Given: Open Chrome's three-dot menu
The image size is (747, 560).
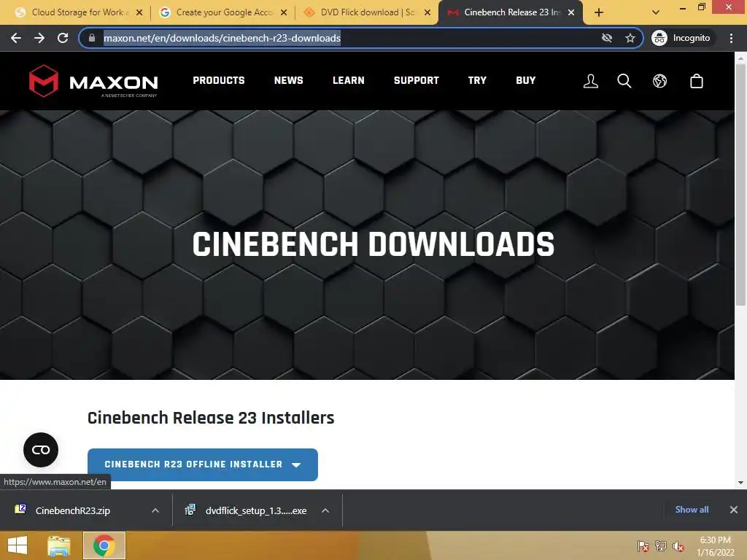Looking at the screenshot, I should [731, 38].
